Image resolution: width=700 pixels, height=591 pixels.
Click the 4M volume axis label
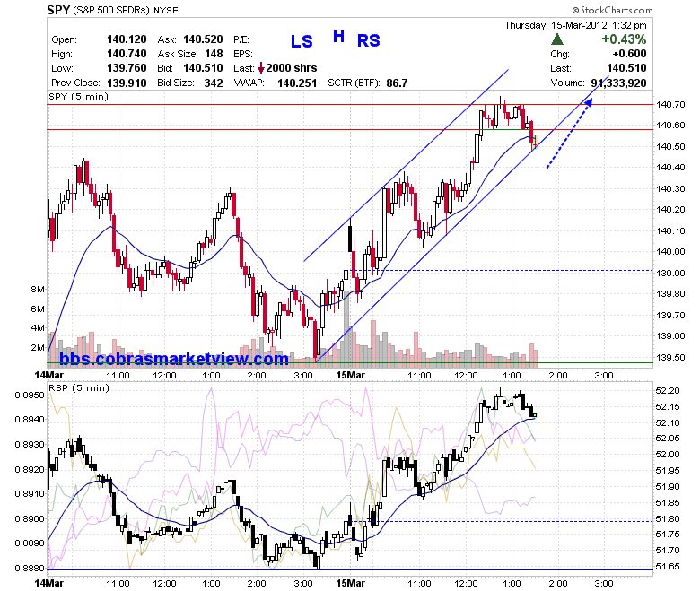[38, 328]
